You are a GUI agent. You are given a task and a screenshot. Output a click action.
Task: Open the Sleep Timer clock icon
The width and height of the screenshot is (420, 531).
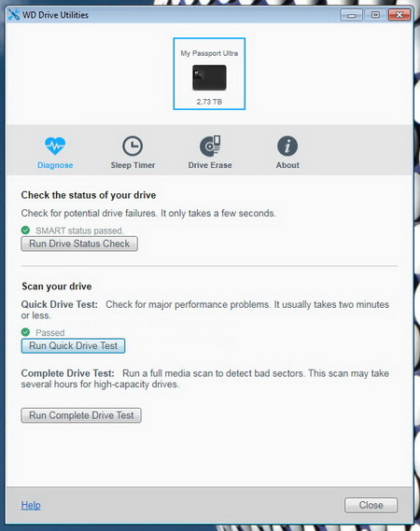click(x=133, y=146)
